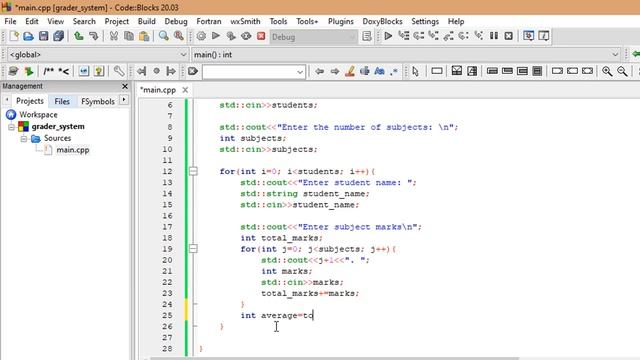
Task: Open the Debug menu
Action: (176, 21)
